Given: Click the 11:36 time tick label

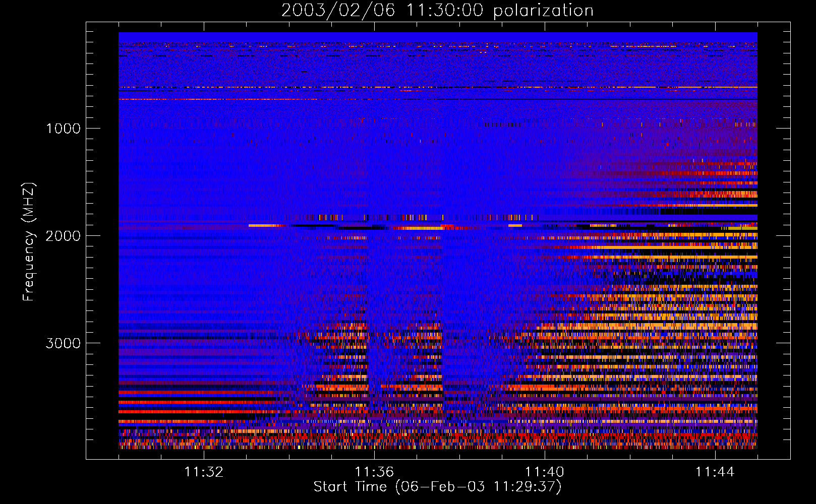Looking at the screenshot, I should tap(374, 472).
